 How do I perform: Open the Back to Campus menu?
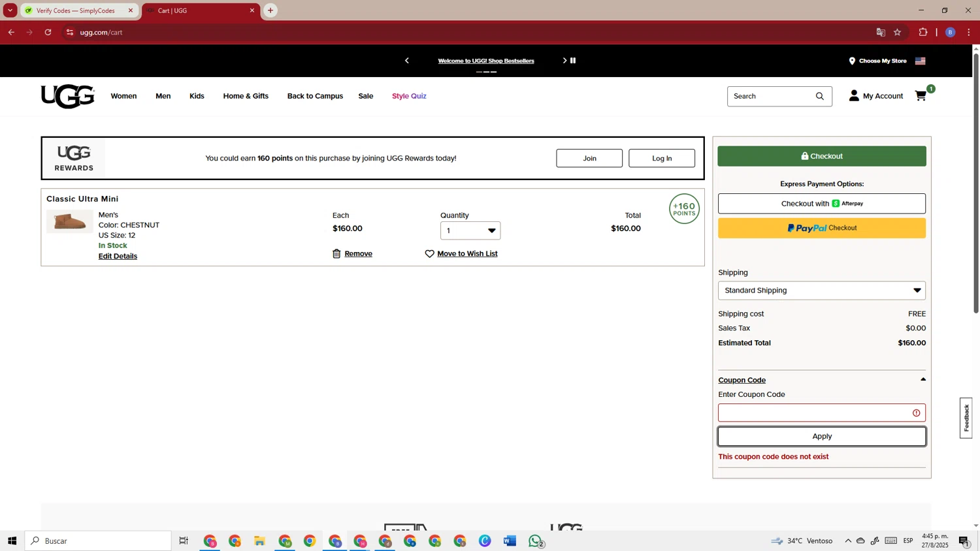click(x=315, y=96)
